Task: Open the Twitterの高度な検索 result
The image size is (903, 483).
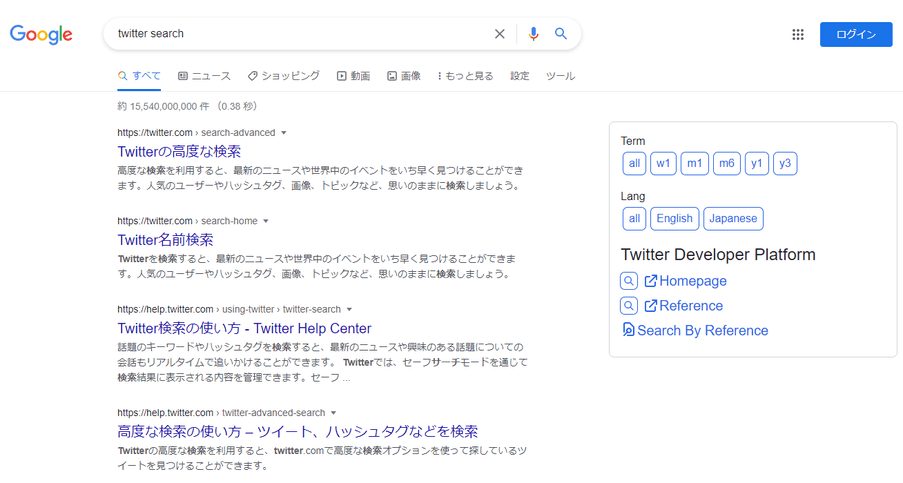Action: [179, 151]
